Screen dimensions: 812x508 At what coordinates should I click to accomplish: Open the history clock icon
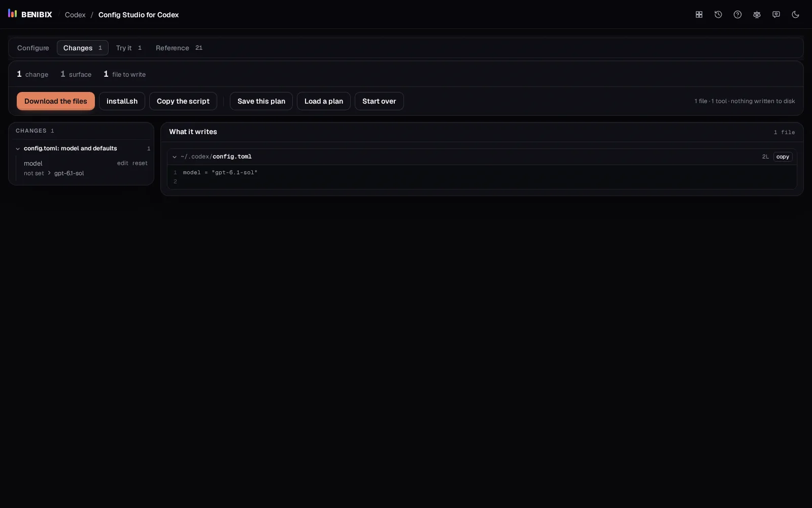click(x=718, y=15)
